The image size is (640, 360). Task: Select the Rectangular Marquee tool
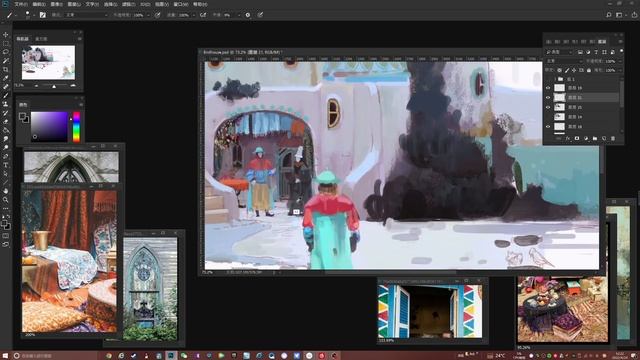[5, 43]
